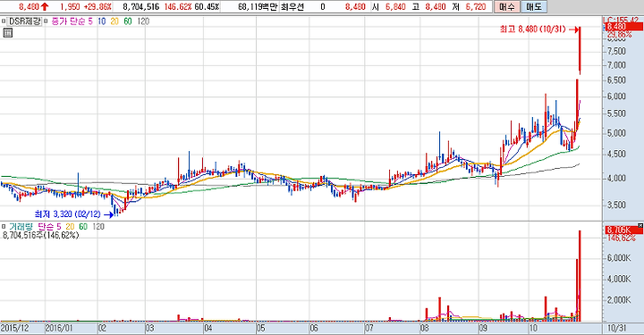The width and height of the screenshot is (644, 335).
Task: Click the gray 120 price moving average label
Action: tap(143, 21)
